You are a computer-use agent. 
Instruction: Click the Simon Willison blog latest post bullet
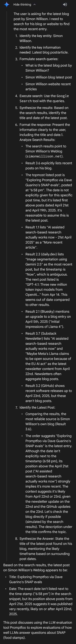(x=49, y=77)
